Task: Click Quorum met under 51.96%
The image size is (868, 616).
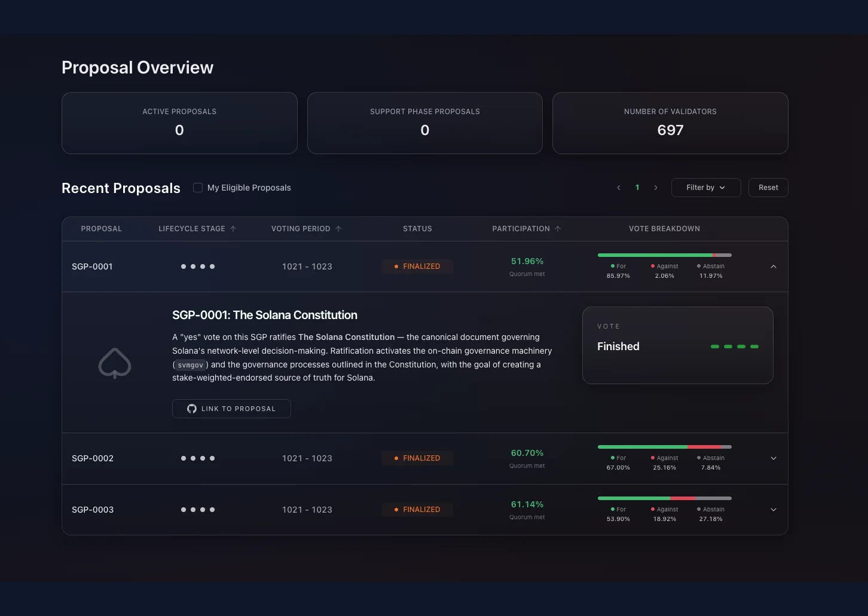Action: (527, 274)
